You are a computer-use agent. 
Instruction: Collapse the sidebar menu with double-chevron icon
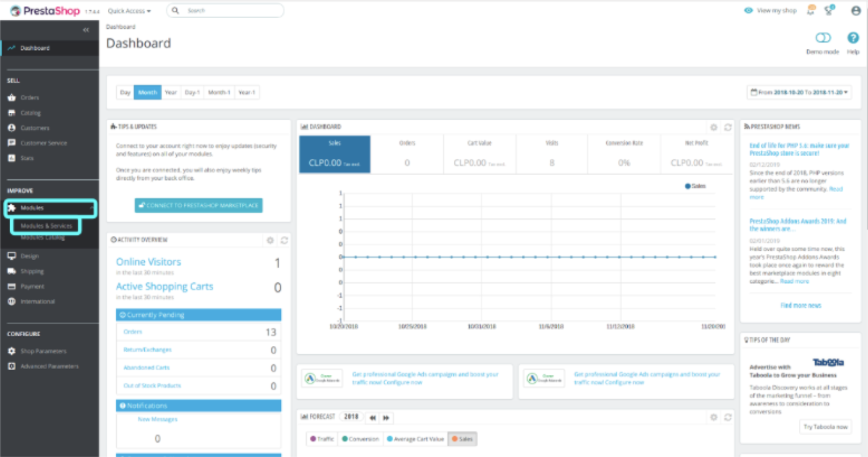(86, 29)
